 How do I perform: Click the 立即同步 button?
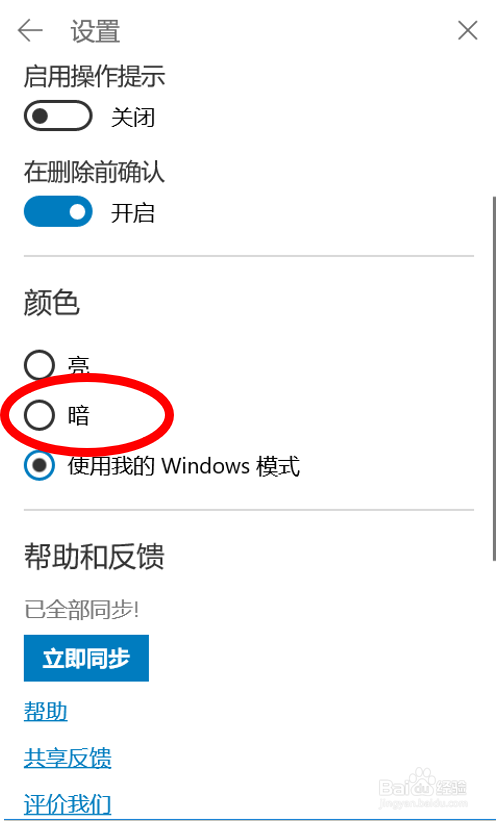coord(86,658)
